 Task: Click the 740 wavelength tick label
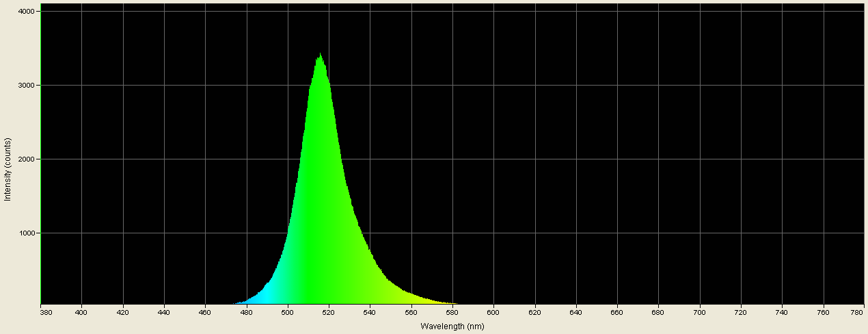point(782,312)
